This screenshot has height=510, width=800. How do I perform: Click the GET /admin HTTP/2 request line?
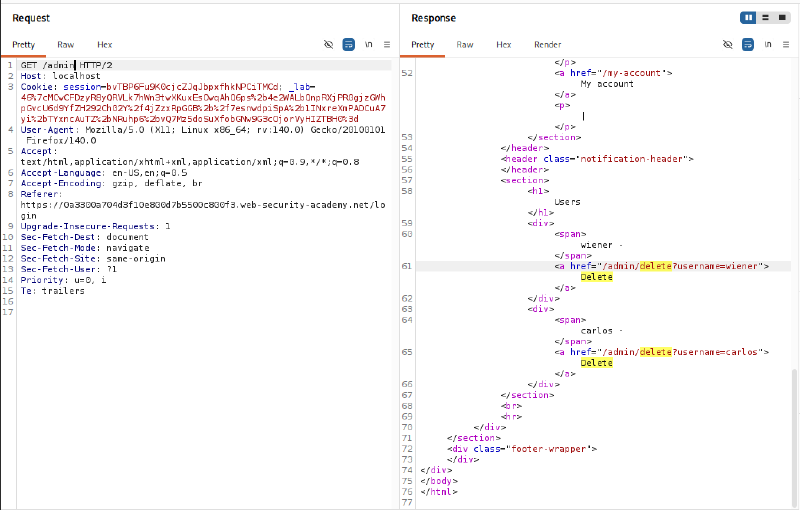point(66,65)
